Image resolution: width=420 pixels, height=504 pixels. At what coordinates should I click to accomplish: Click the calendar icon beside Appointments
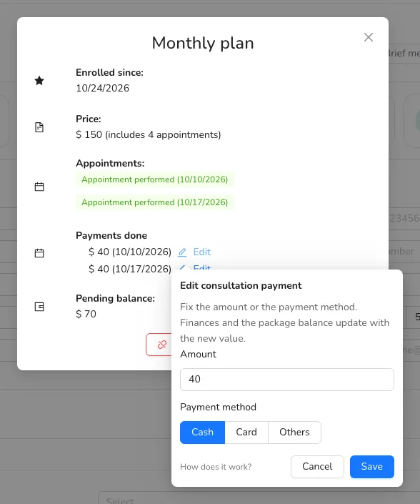pos(39,187)
